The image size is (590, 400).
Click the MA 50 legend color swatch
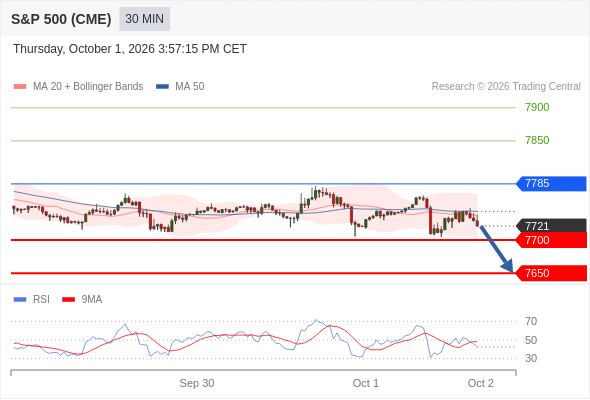click(162, 87)
